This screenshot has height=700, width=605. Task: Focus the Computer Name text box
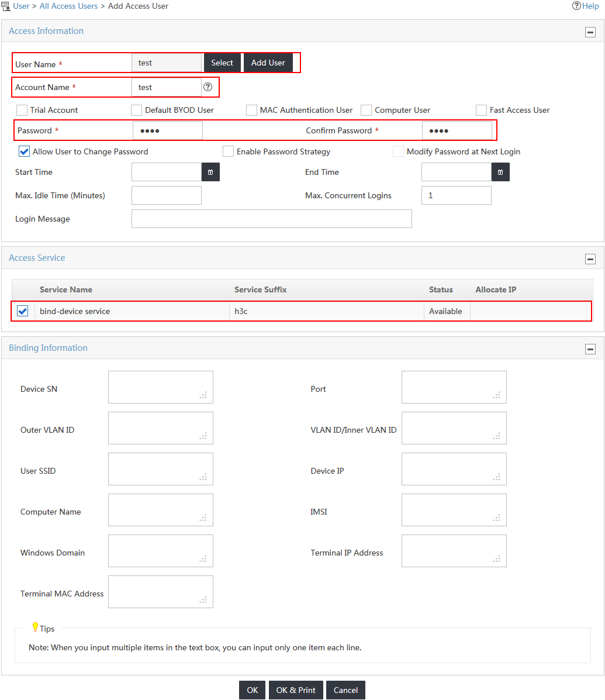pos(161,510)
